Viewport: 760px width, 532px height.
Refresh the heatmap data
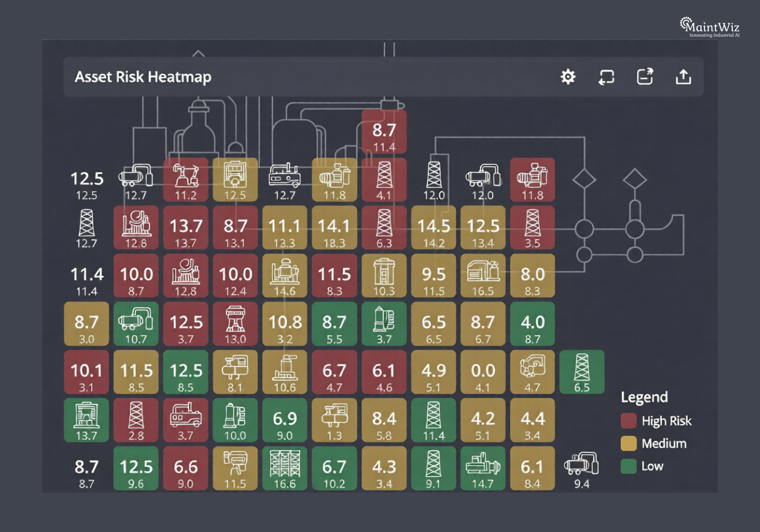pos(606,77)
